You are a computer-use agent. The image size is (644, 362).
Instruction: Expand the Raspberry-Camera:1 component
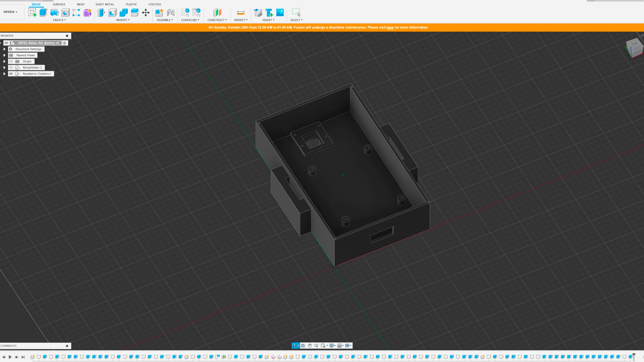(x=4, y=73)
